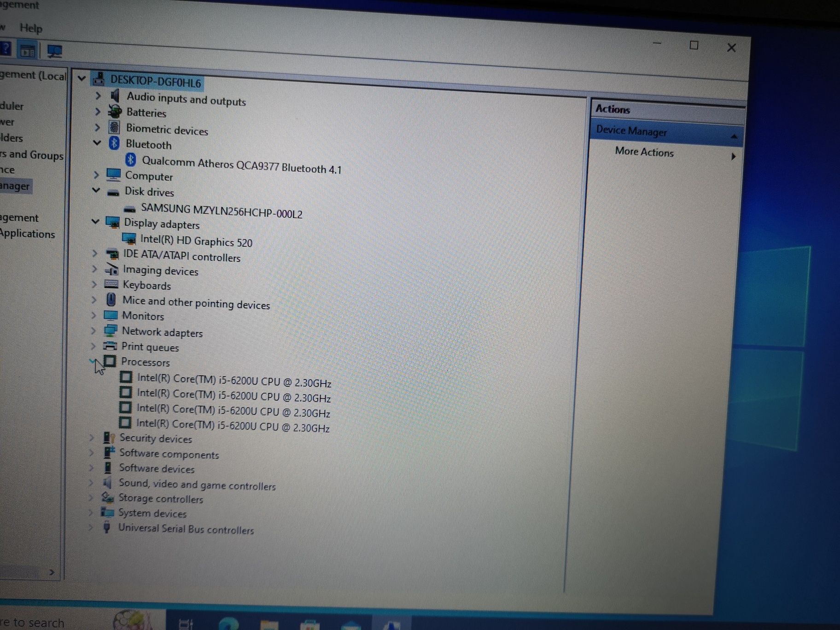The width and height of the screenshot is (840, 630).
Task: Click the scan for hardware changes toolbar icon
Action: [55, 51]
